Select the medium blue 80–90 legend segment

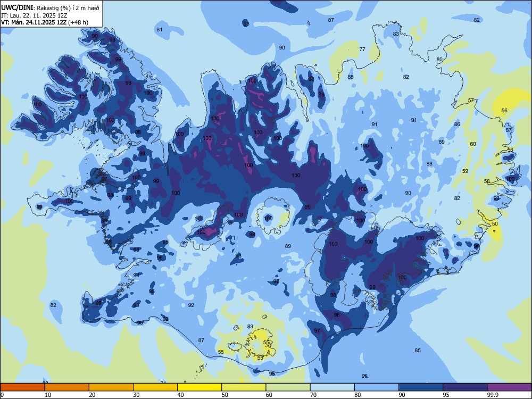(376, 387)
